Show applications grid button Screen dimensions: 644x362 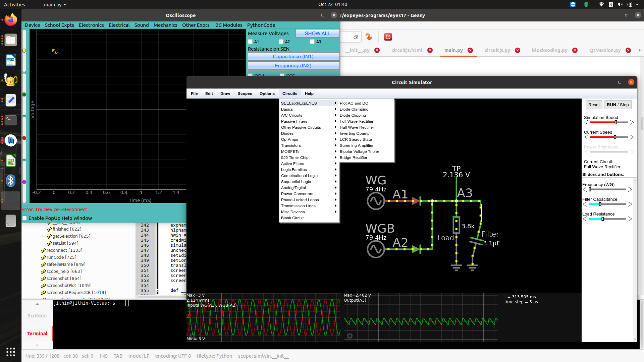[11, 352]
